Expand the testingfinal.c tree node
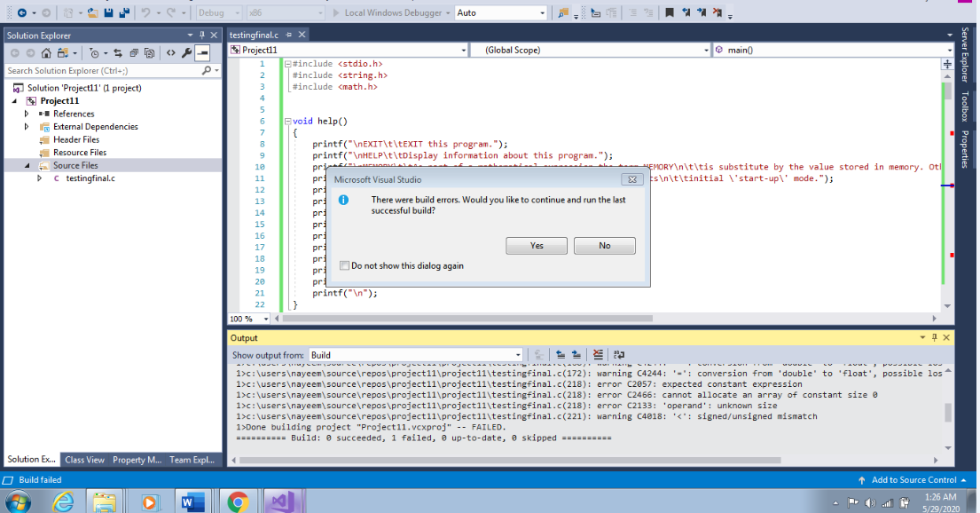980x513 pixels. (39, 178)
